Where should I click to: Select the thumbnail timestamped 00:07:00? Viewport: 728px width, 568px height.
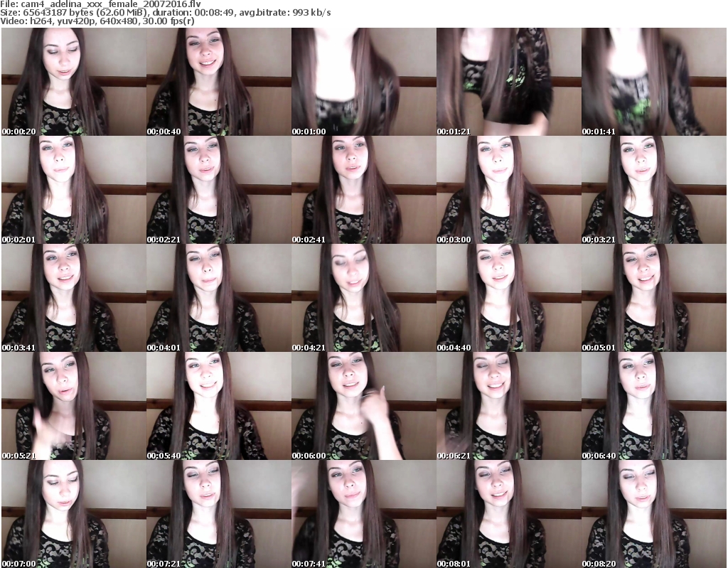[x=74, y=514]
